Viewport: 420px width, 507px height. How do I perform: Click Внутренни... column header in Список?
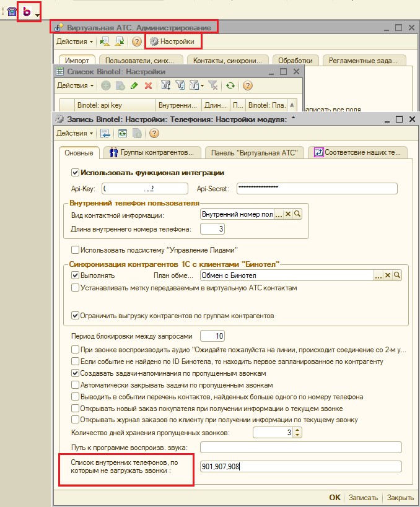tap(178, 105)
